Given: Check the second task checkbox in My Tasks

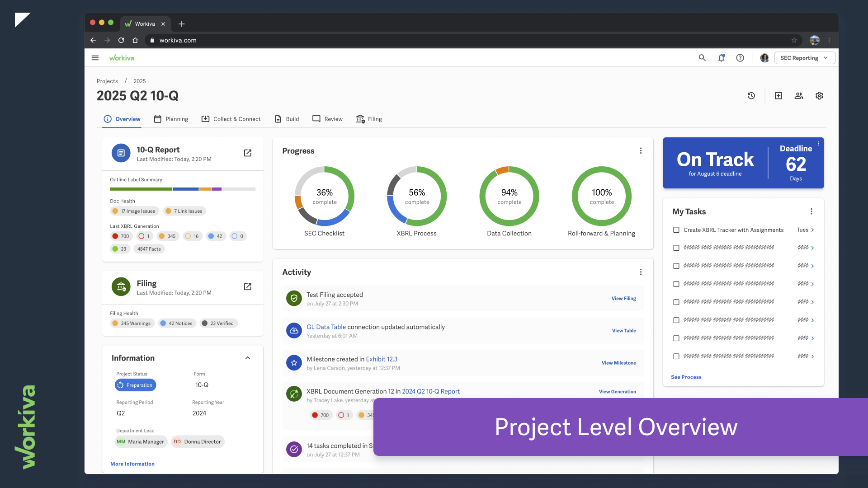Looking at the screenshot, I should pyautogui.click(x=676, y=248).
